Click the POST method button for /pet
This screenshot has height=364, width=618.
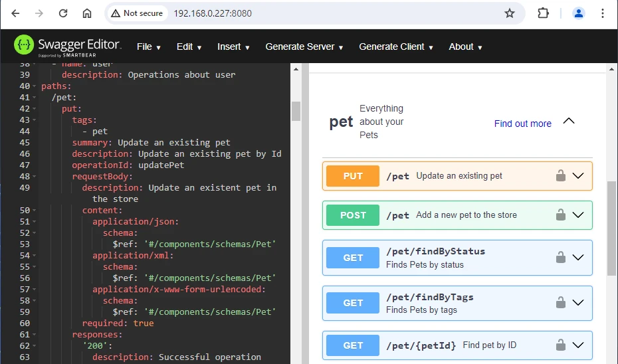353,215
